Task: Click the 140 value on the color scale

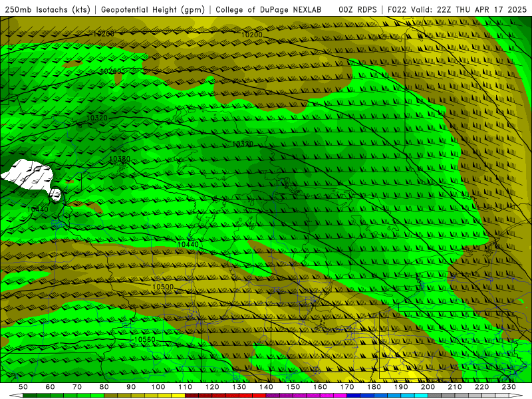Action: (x=266, y=387)
